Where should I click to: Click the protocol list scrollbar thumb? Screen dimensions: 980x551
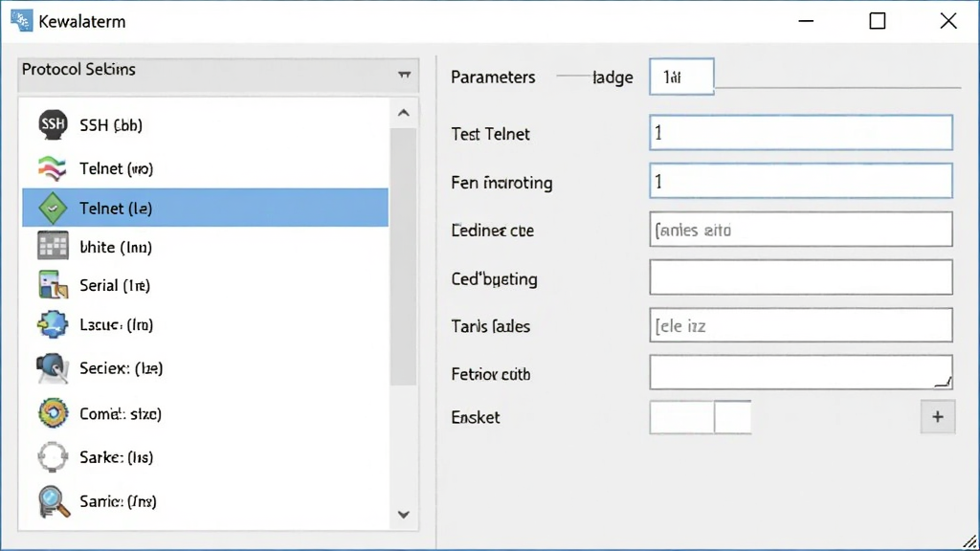(x=404, y=256)
